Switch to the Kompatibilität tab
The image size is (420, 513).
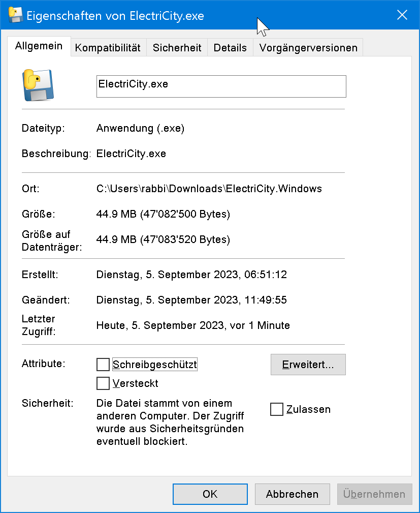pyautogui.click(x=108, y=48)
